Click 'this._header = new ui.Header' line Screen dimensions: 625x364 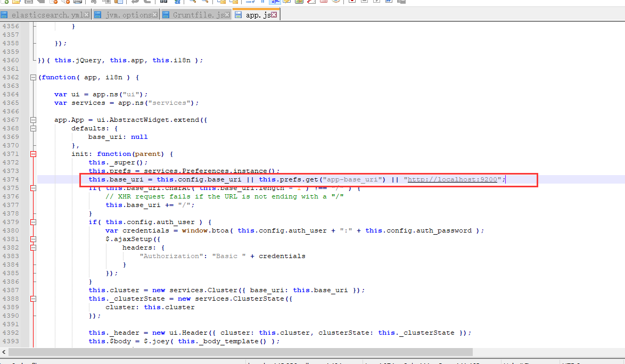(x=280, y=333)
